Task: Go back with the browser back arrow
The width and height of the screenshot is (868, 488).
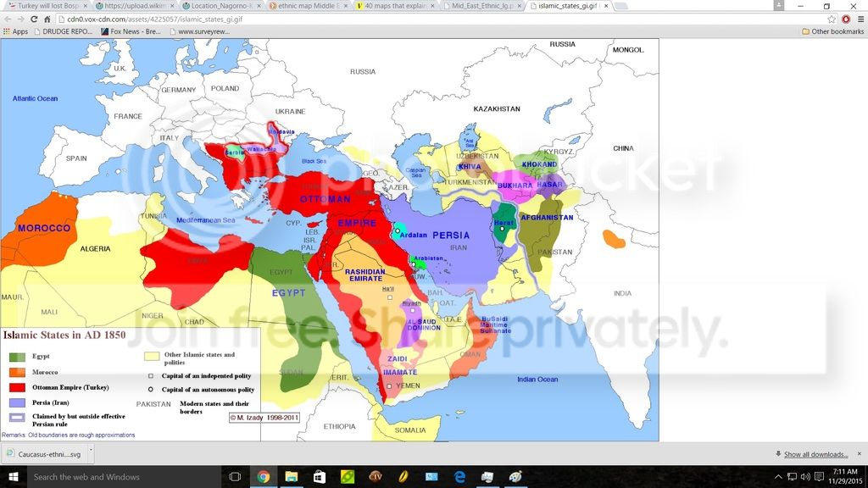Action: click(8, 19)
